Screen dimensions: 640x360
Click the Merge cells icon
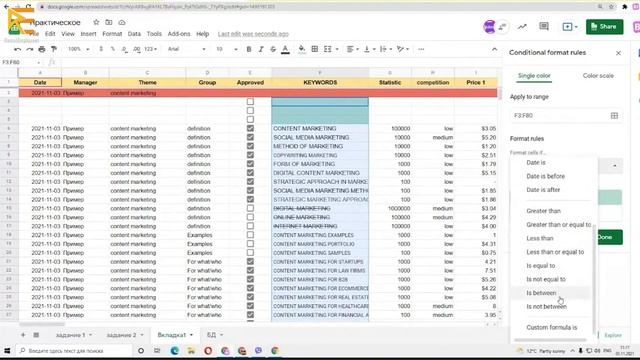(328, 49)
